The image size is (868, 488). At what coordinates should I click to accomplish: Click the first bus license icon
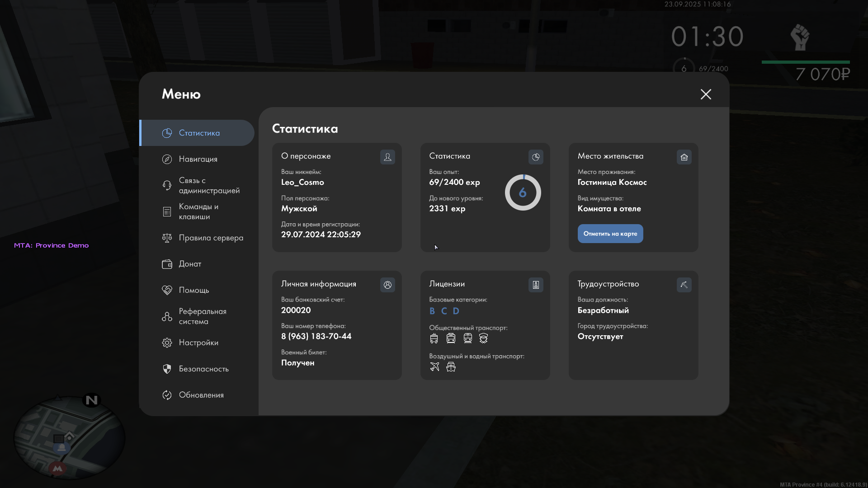coord(434,338)
